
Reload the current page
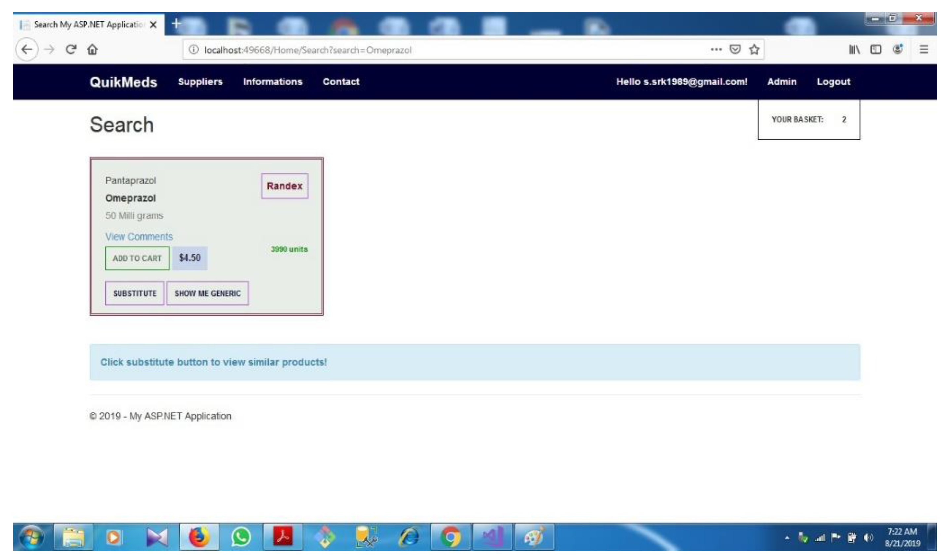[71, 49]
